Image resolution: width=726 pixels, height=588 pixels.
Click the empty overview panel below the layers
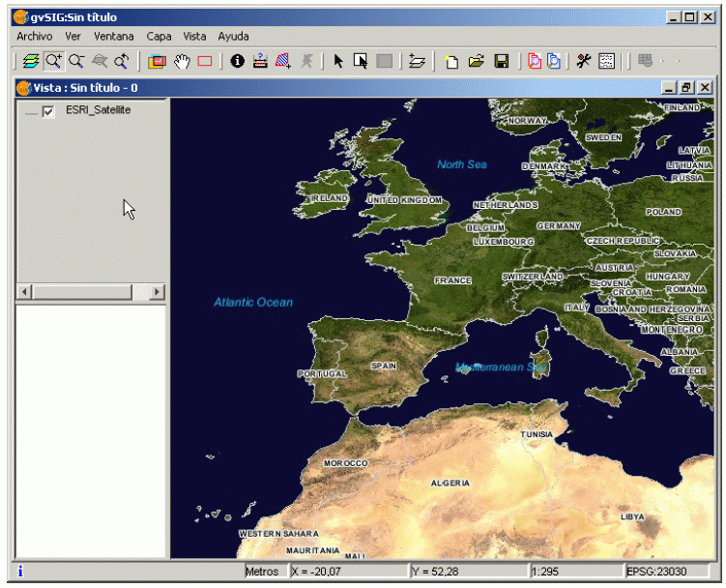point(91,431)
